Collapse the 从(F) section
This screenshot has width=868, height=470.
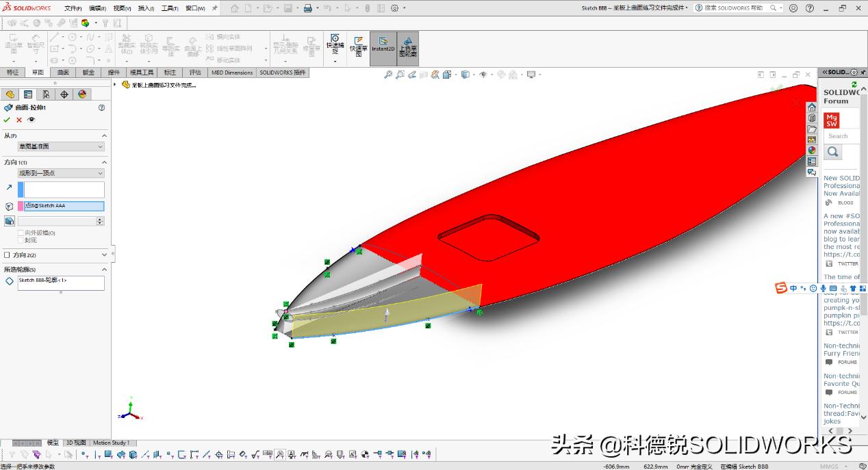pos(105,135)
